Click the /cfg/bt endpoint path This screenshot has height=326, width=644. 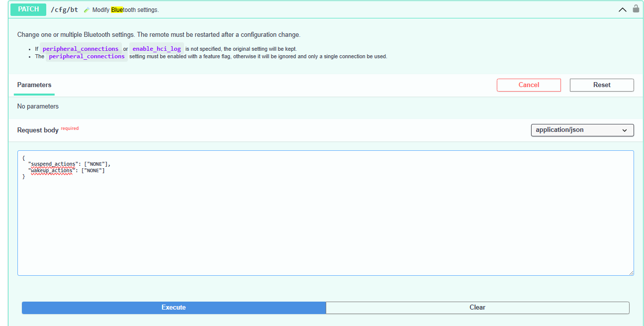[64, 9]
